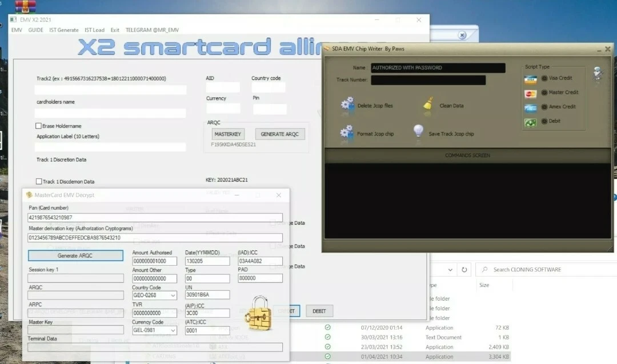
Task: Click the 'Text Document' type cell
Action: tap(443, 337)
